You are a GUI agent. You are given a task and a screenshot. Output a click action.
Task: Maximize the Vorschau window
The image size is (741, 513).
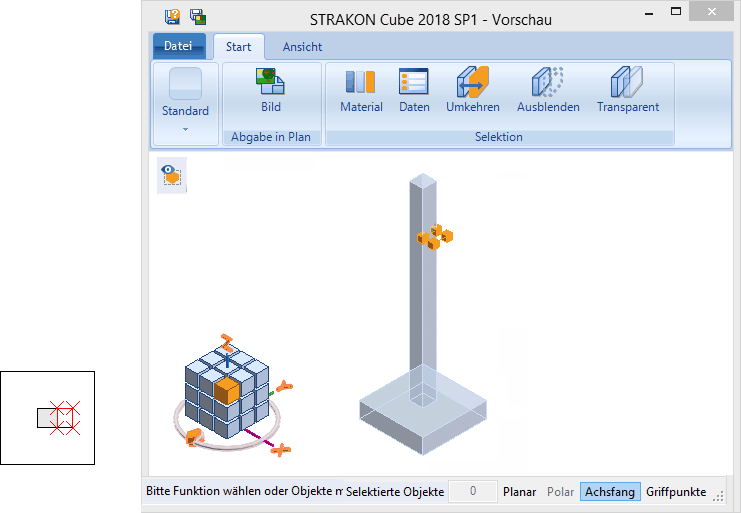pyautogui.click(x=676, y=11)
